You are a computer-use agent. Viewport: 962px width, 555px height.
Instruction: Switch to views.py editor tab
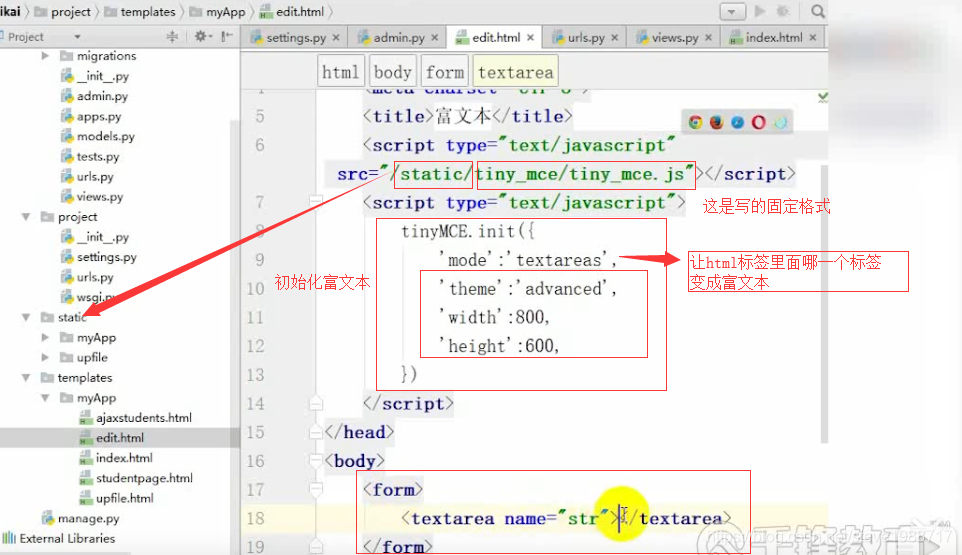click(674, 37)
